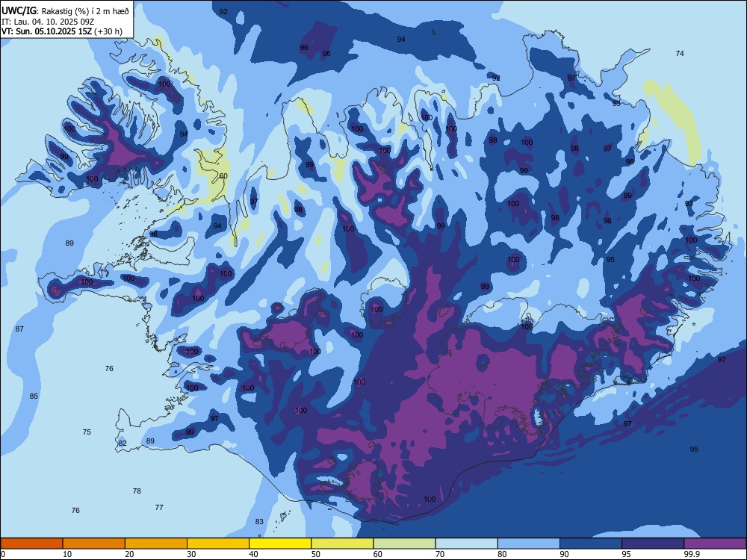Select the "70" legend scale label
The image size is (747, 560).
(440, 554)
